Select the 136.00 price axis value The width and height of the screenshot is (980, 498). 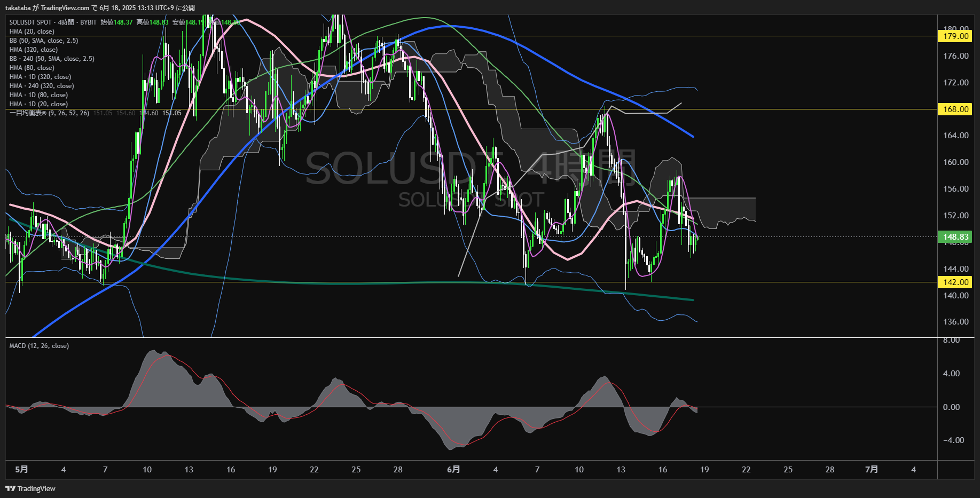pyautogui.click(x=956, y=322)
